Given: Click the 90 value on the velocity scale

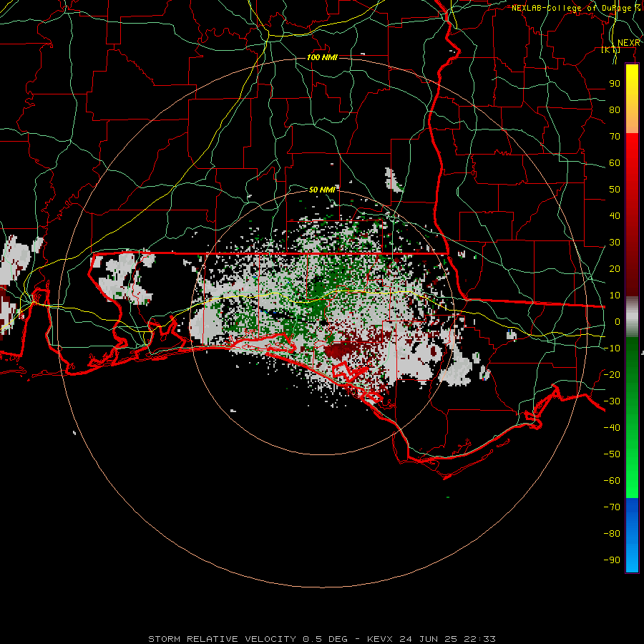Looking at the screenshot, I should click(x=615, y=84).
